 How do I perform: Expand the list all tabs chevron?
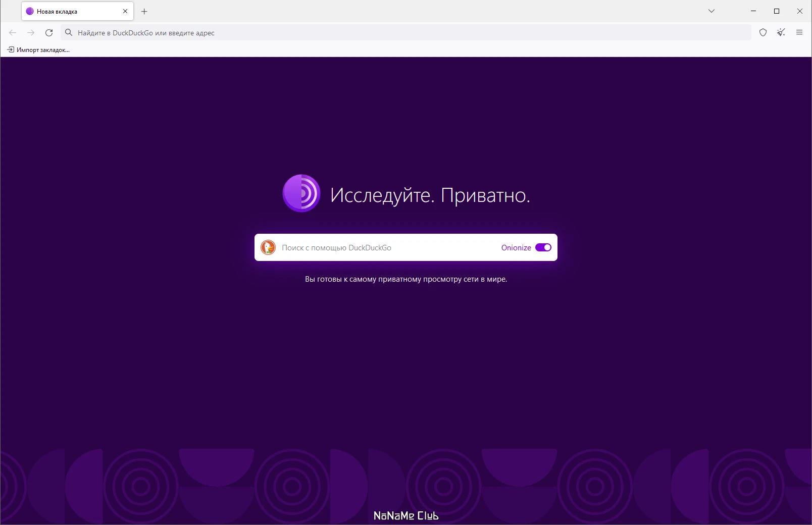[712, 11]
